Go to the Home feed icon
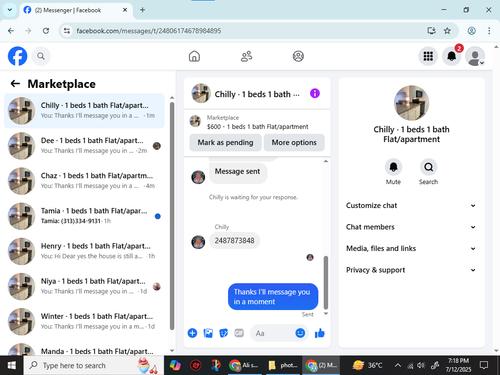Image resolution: width=500 pixels, height=375 pixels. click(x=194, y=56)
